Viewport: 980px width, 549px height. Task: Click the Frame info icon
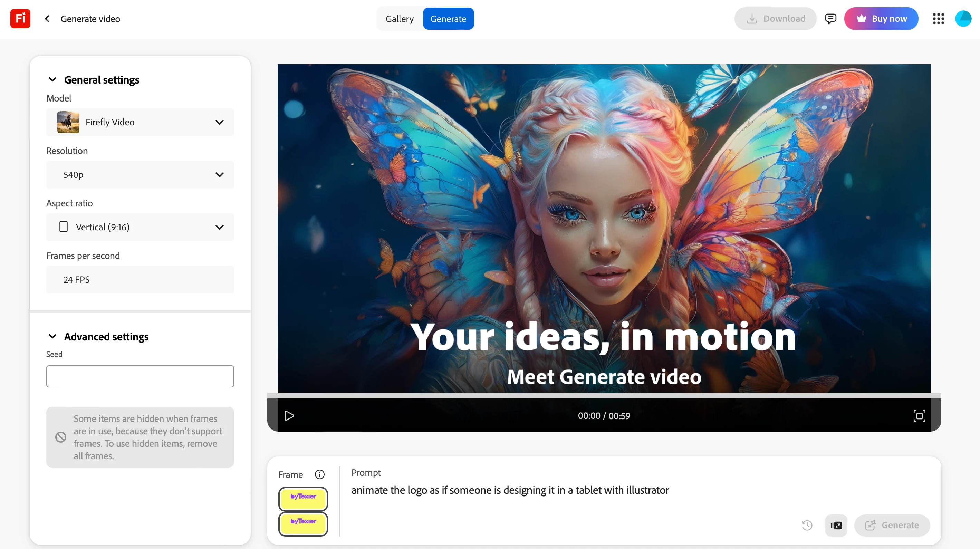319,474
